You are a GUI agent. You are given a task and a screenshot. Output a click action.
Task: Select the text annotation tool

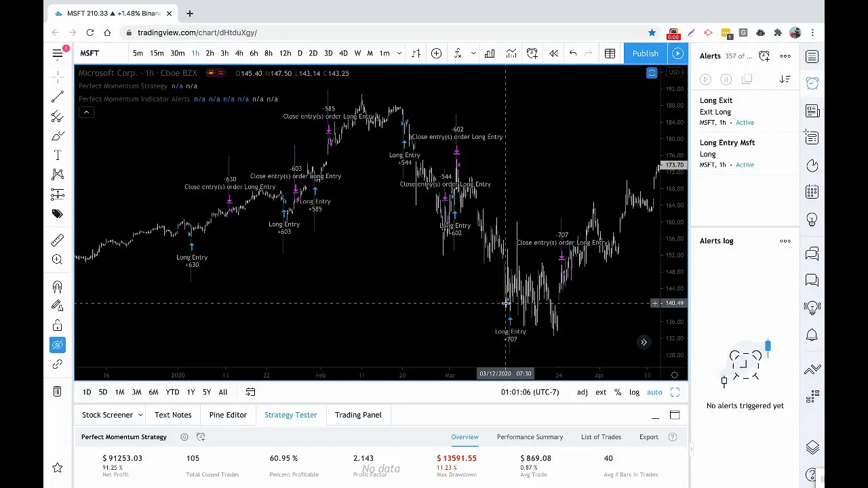tap(58, 155)
